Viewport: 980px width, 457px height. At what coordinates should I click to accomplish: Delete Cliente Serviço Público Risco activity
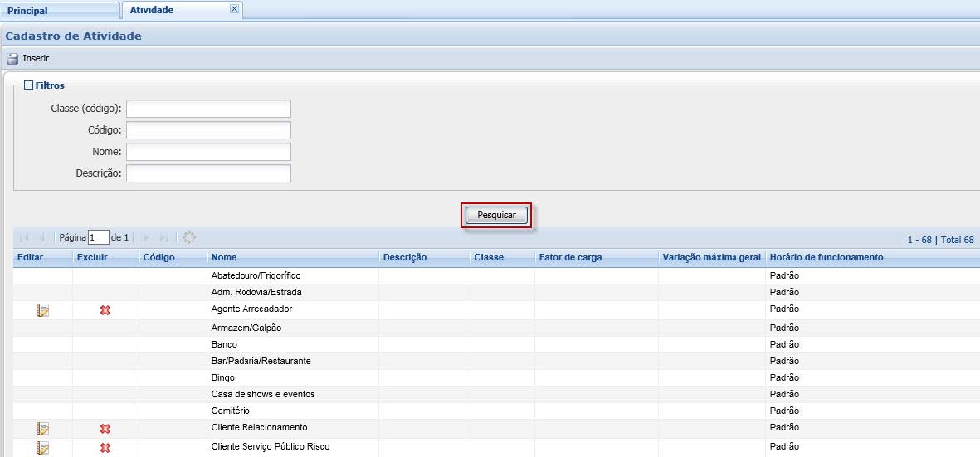pos(105,448)
